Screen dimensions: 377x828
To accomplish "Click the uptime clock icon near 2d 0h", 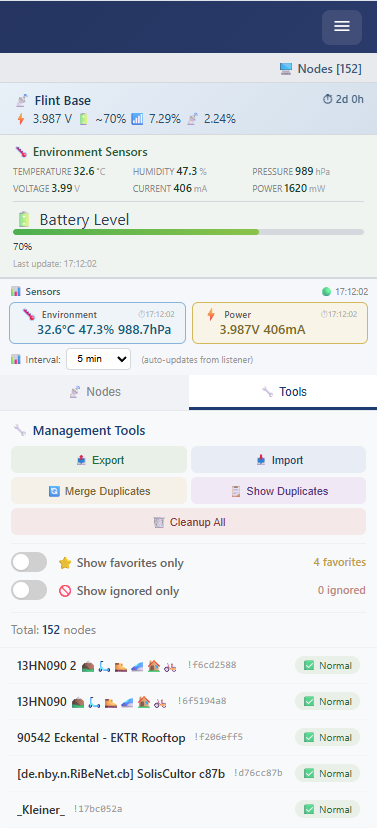I will 327,99.
